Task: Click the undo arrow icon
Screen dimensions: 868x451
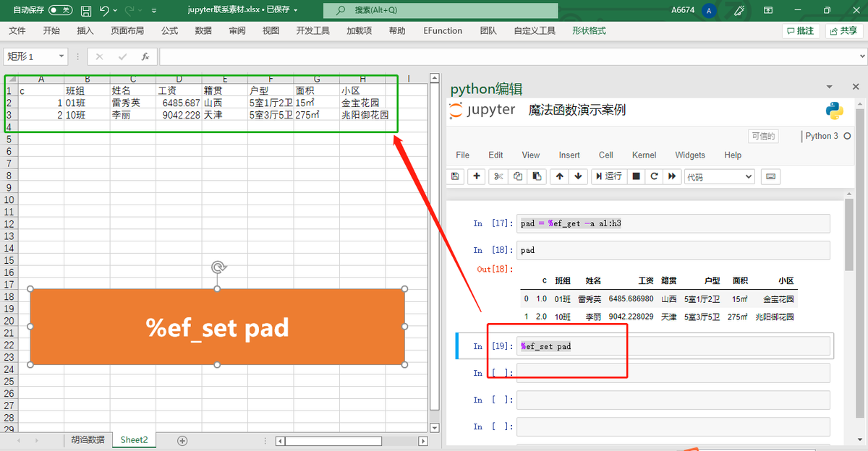Action: click(x=105, y=10)
